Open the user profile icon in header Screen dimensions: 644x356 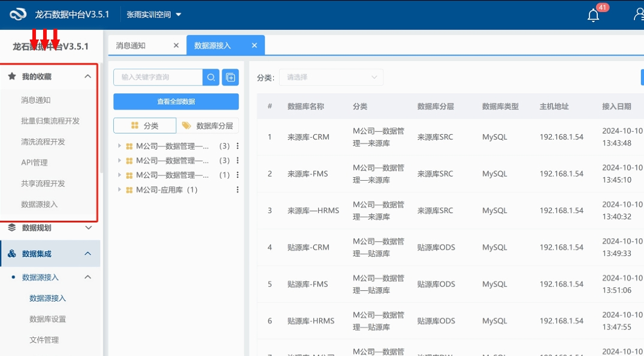(639, 15)
